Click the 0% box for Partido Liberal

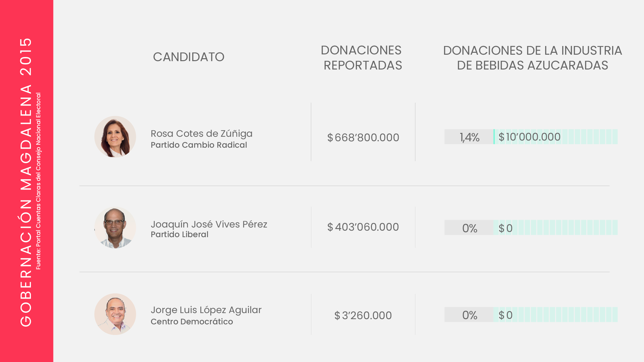click(x=469, y=228)
